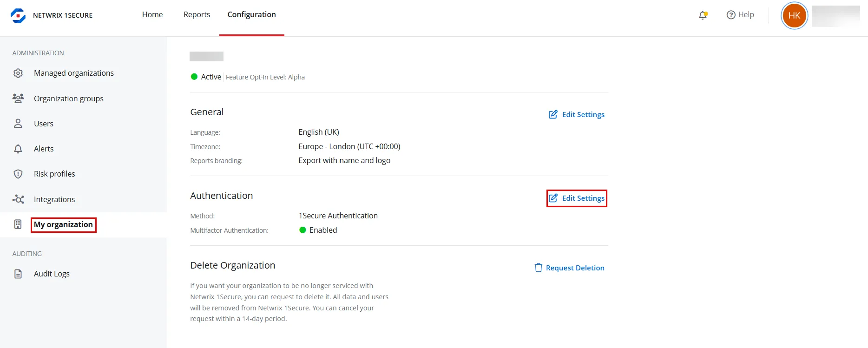This screenshot has height=348, width=868.
Task: Open the Reports tab
Action: tap(197, 14)
